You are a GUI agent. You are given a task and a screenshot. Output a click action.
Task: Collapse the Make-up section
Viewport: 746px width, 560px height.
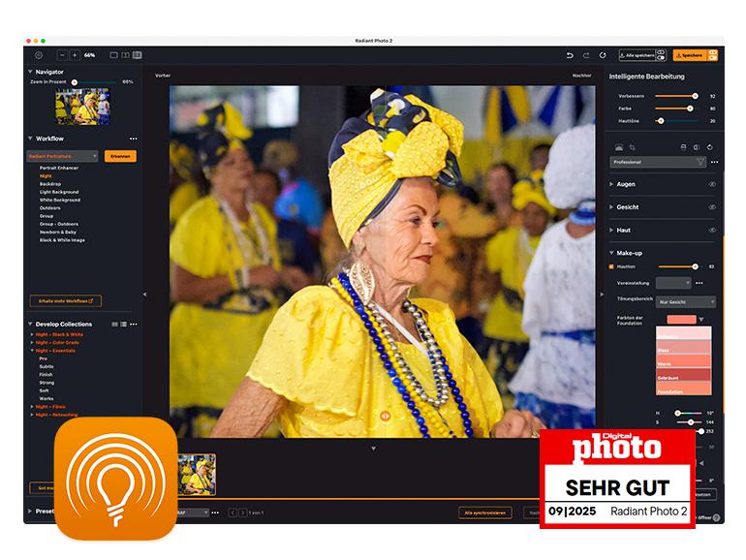[611, 253]
